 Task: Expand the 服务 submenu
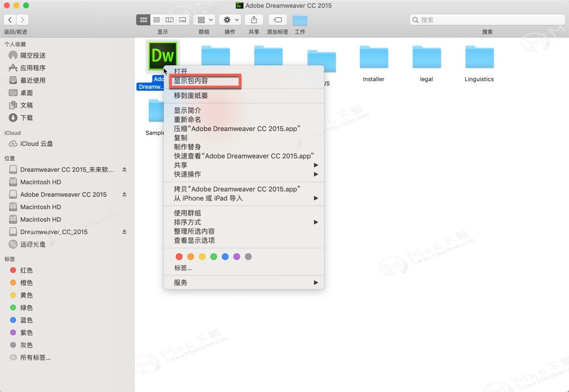[x=244, y=283]
